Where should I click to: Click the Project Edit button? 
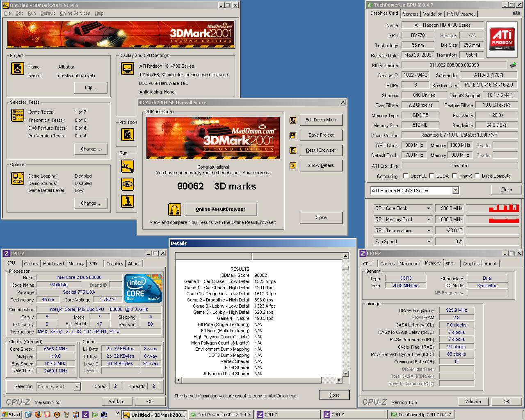[90, 87]
